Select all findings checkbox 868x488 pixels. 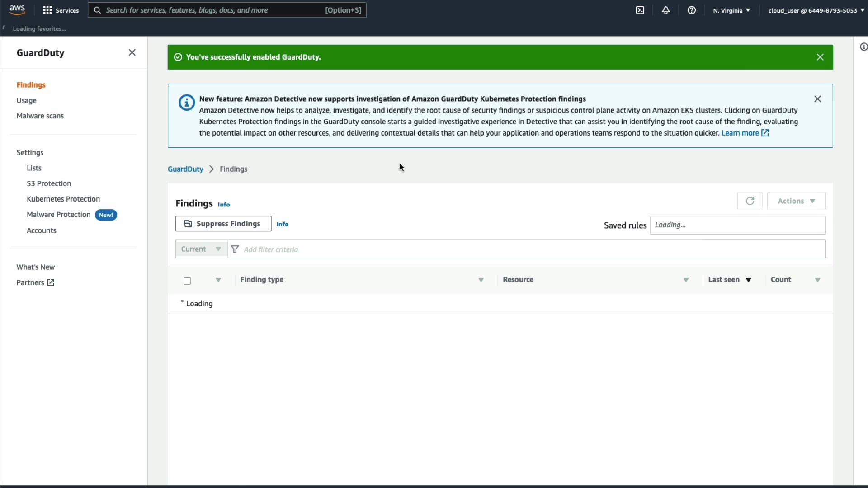click(x=187, y=281)
